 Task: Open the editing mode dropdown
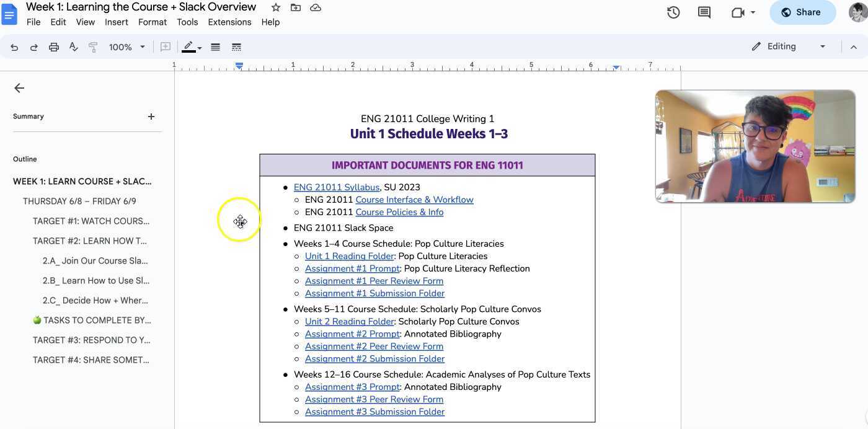pos(823,46)
